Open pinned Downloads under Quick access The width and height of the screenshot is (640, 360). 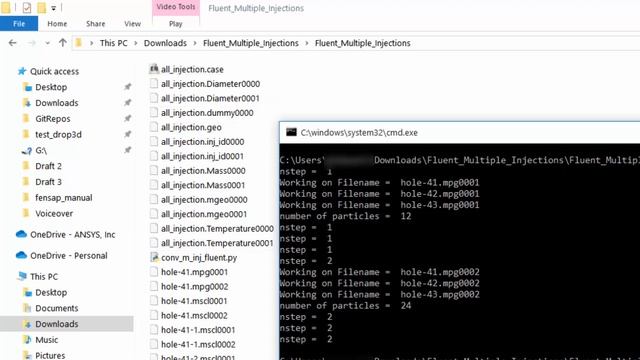56,103
